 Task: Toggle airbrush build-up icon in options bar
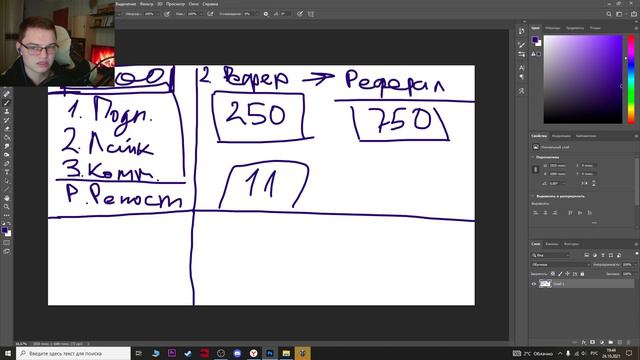[210, 14]
